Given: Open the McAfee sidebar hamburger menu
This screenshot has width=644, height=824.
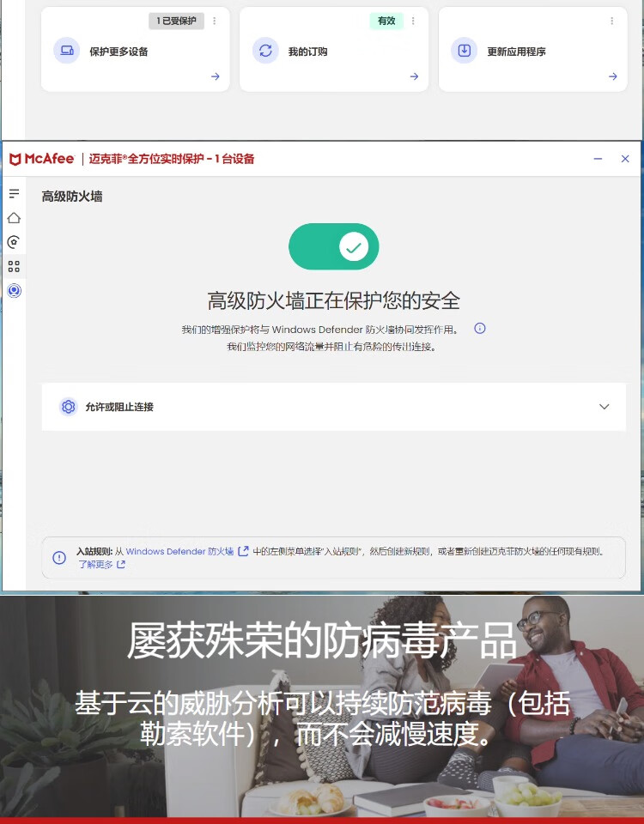Looking at the screenshot, I should click(15, 193).
